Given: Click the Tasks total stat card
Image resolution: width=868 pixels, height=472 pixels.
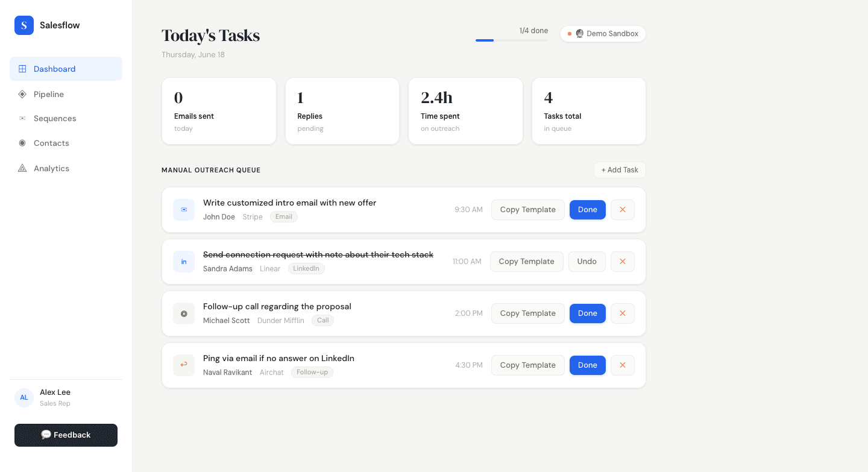Looking at the screenshot, I should point(589,111).
